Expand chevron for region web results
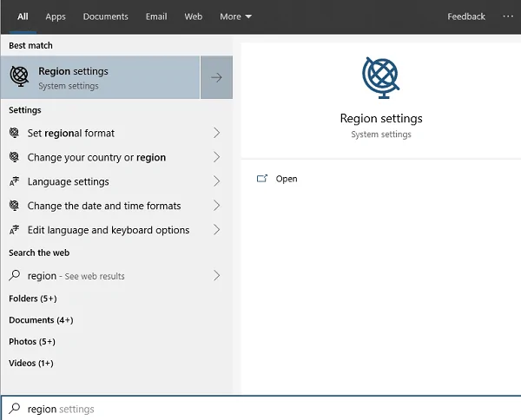The width and height of the screenshot is (521, 420). (216, 275)
